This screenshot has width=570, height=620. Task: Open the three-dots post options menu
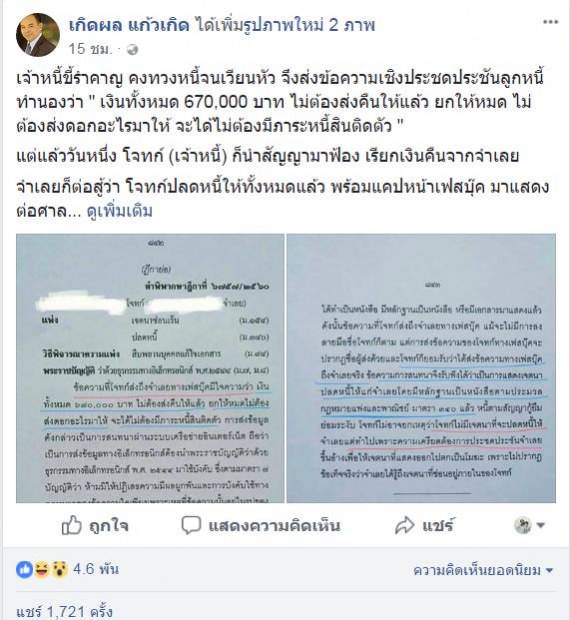point(550,22)
